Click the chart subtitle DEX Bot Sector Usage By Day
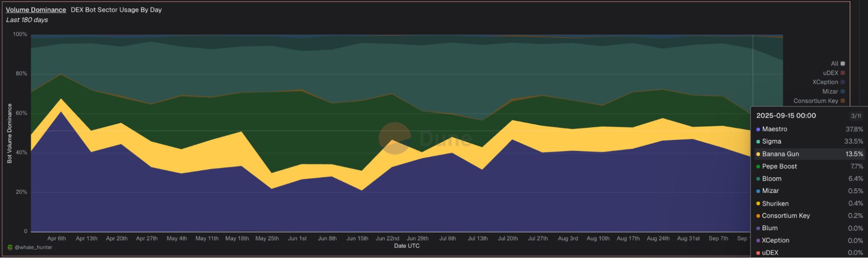Viewport: 868px width, 258px height. [116, 10]
